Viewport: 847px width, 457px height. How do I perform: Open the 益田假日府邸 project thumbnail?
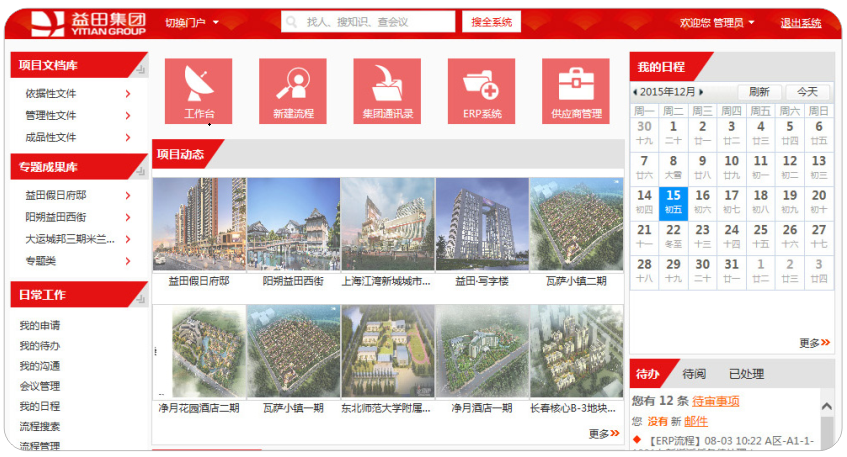199,224
